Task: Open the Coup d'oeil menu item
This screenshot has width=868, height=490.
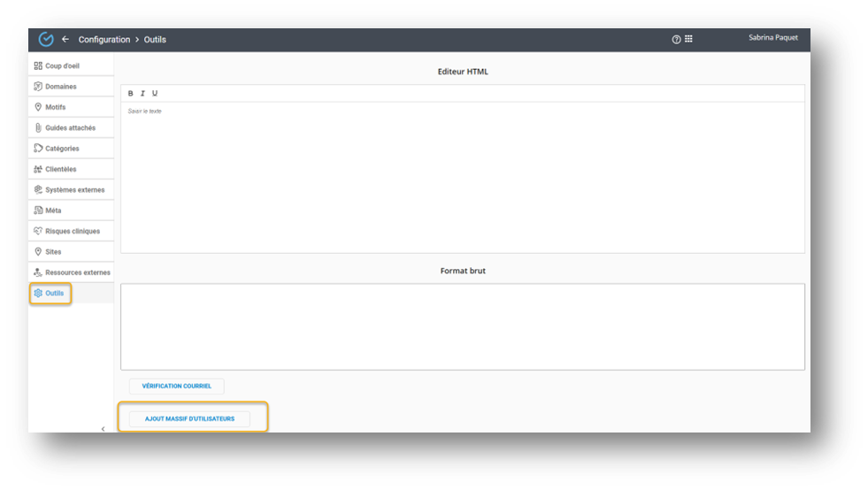Action: point(64,66)
